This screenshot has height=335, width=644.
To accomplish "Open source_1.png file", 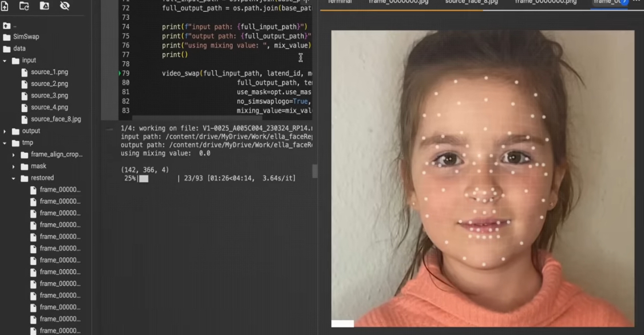I will tap(49, 72).
